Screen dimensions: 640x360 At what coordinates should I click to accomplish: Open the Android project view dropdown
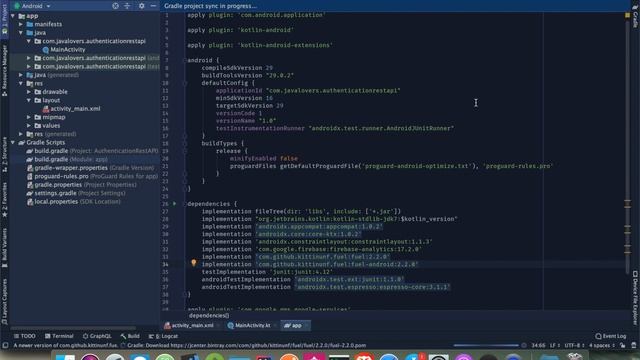[x=32, y=6]
